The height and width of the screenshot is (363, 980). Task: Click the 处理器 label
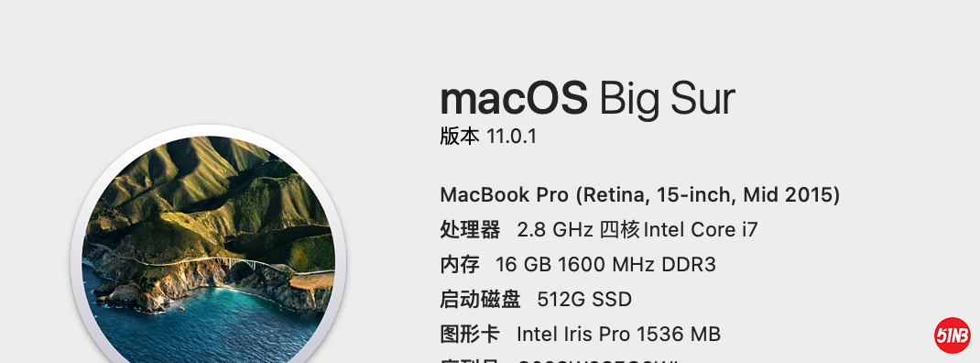470,230
